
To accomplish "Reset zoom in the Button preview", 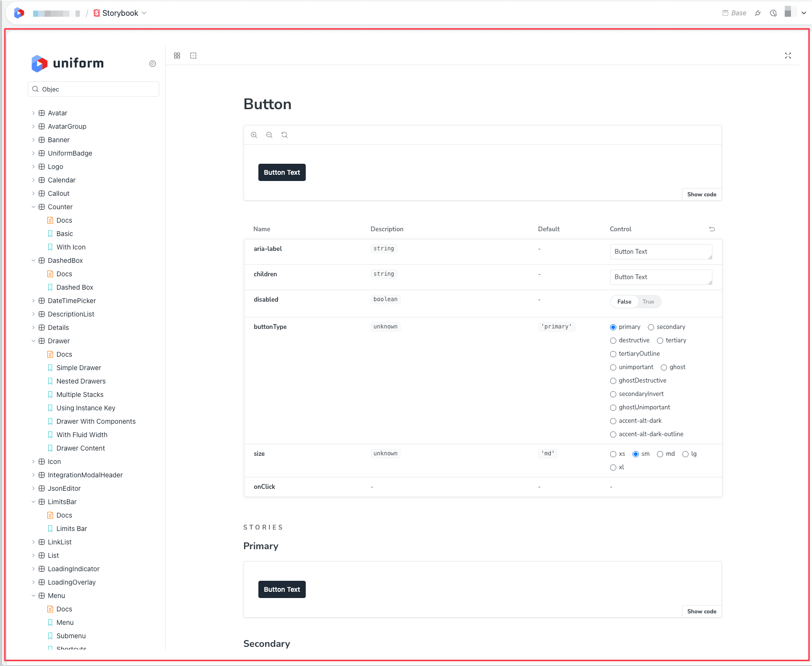I will click(285, 135).
